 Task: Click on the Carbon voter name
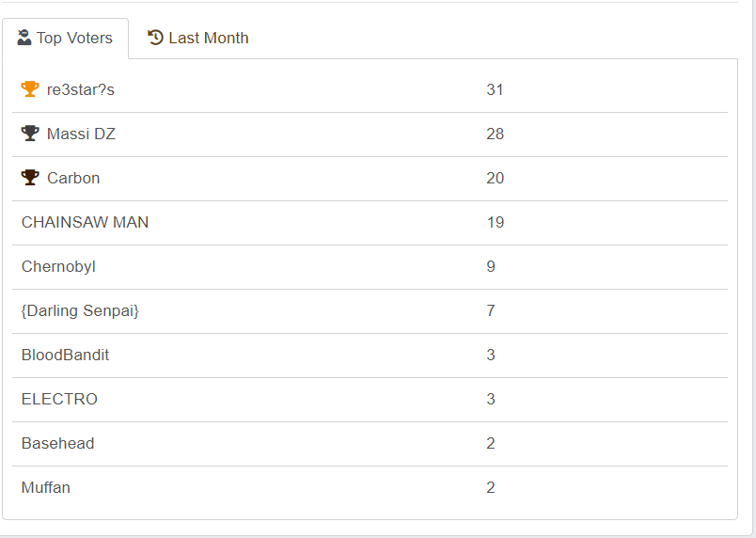click(x=73, y=178)
